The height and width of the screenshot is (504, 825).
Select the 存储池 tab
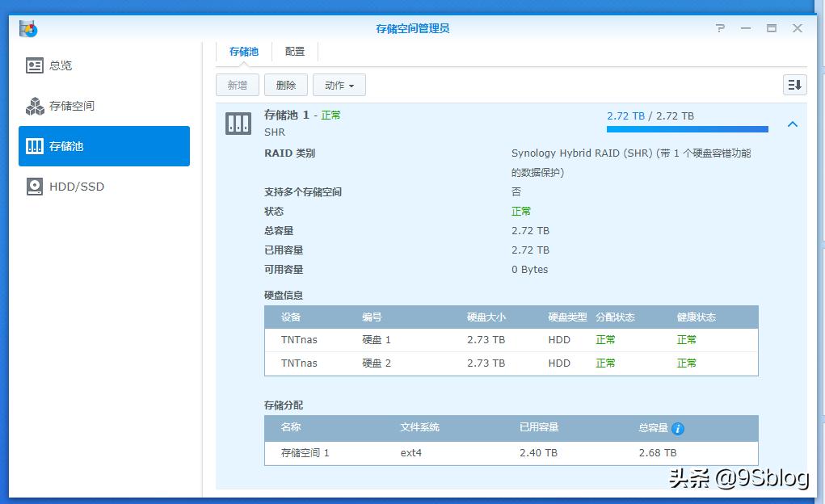click(x=244, y=51)
